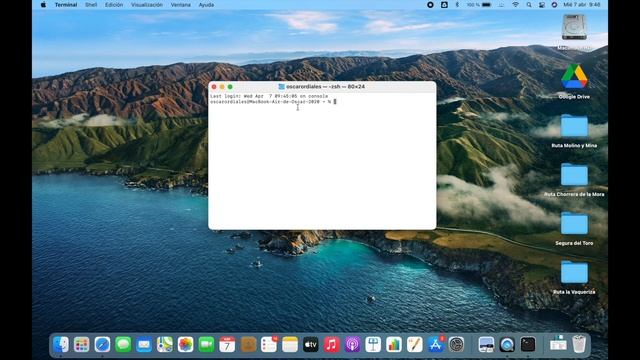Minimize the Terminal window
The width and height of the screenshot is (640, 360).
coord(222,87)
